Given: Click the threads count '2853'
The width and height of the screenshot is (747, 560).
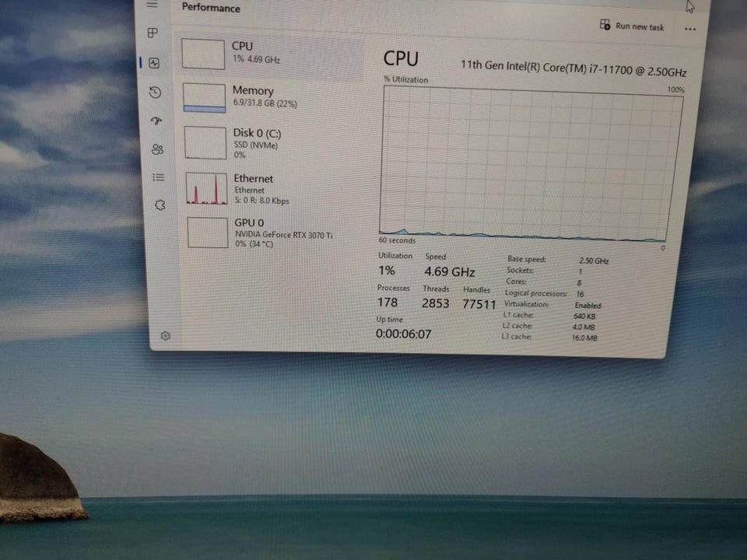Looking at the screenshot, I should coord(436,303).
